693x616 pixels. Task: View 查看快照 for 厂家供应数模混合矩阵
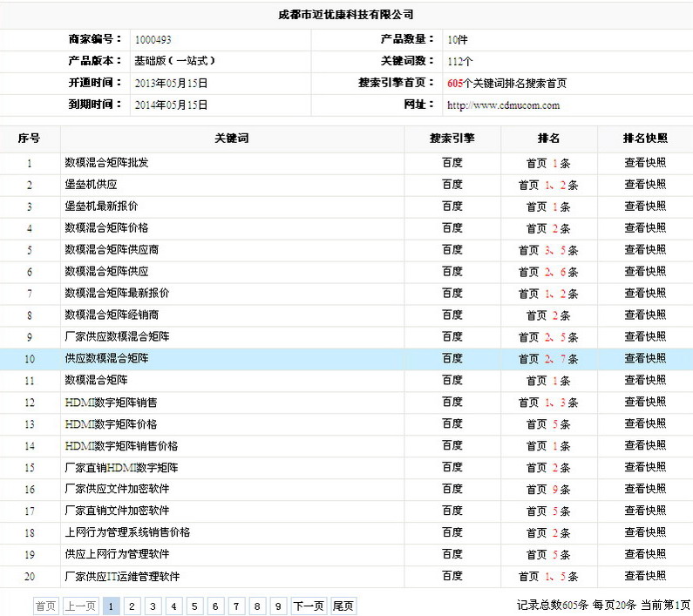tap(645, 336)
